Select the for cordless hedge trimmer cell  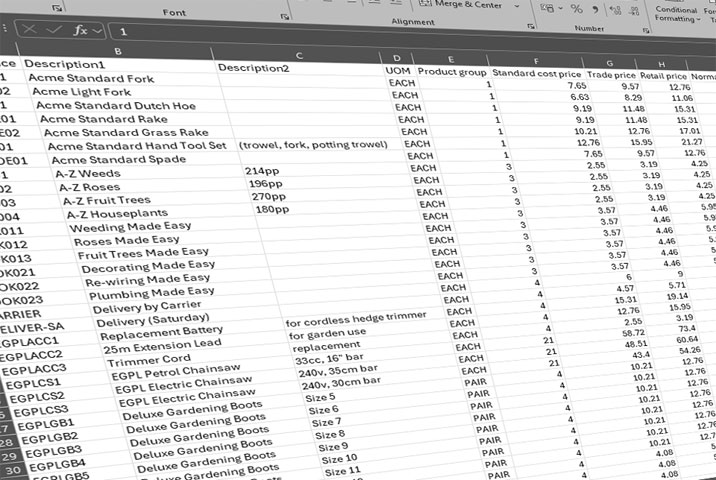[356, 319]
